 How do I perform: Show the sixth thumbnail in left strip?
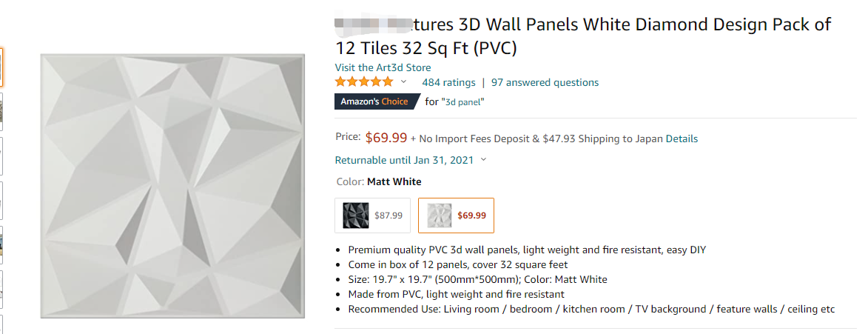coord(1,289)
